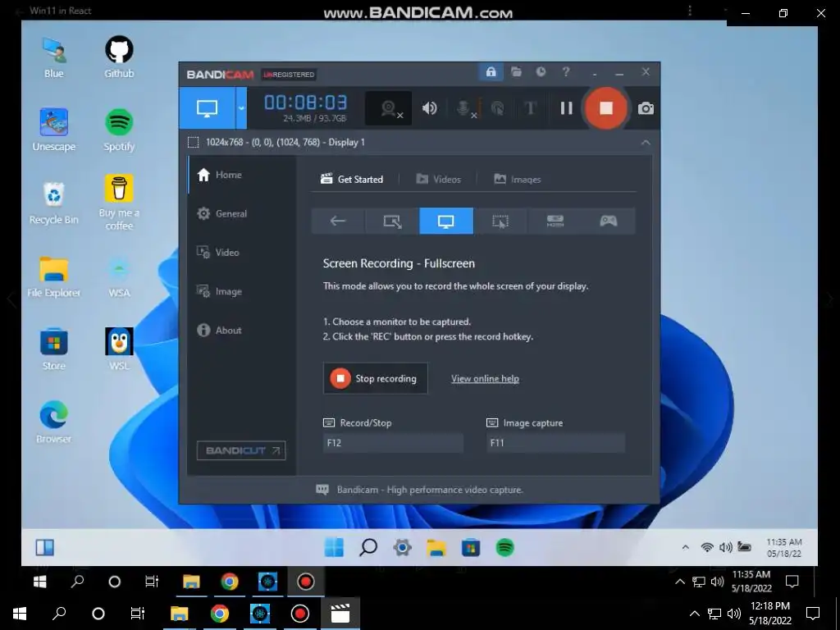Open the widgets icon in Win11 taskbar
This screenshot has height=630, width=840.
point(44,547)
